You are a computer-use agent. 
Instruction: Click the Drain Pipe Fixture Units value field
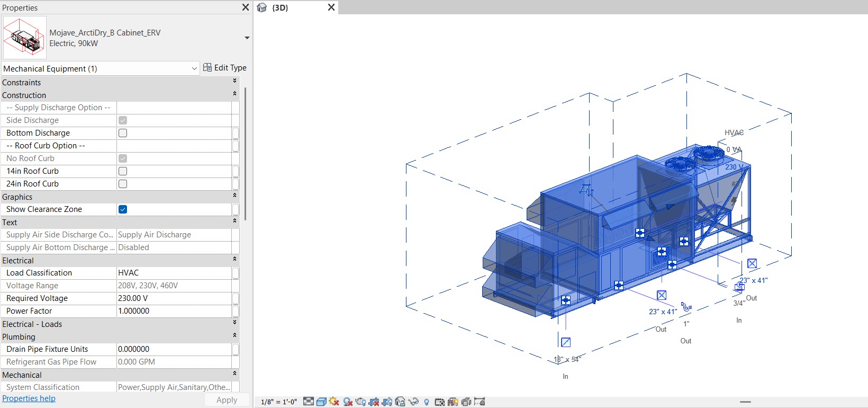tap(174, 349)
